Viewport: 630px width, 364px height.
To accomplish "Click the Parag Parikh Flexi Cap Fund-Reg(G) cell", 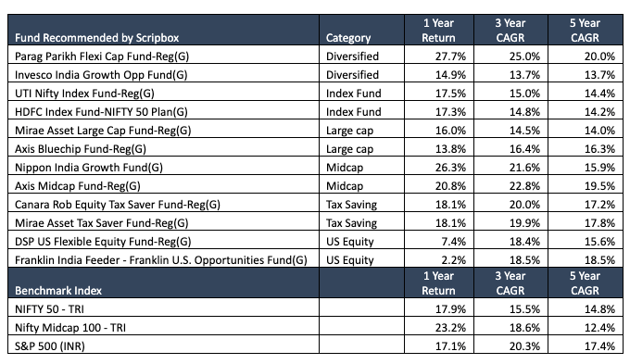I will 163,55.
